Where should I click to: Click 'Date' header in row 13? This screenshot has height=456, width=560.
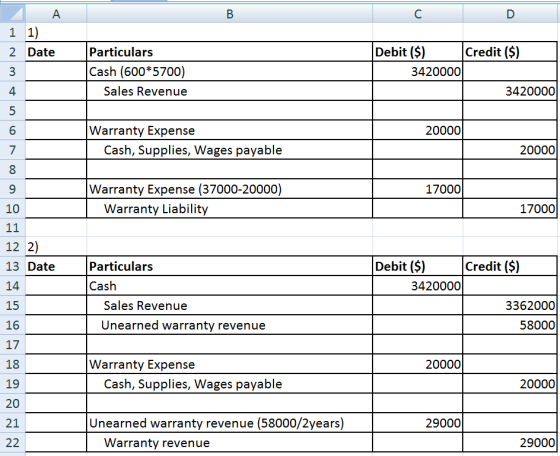click(x=56, y=266)
